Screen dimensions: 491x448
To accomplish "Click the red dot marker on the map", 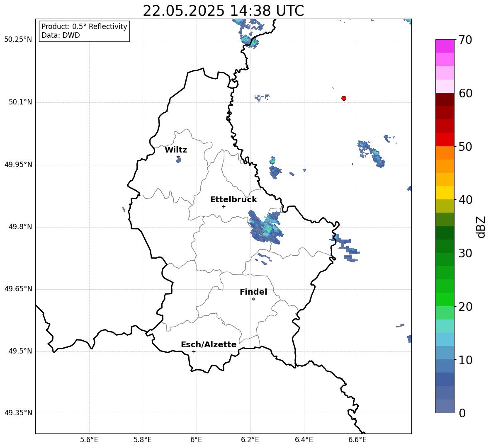I will 344,98.
